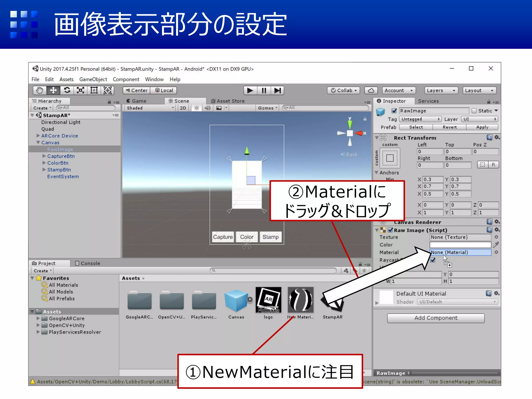Open the GameObject menu
532x399 pixels.
[93, 79]
